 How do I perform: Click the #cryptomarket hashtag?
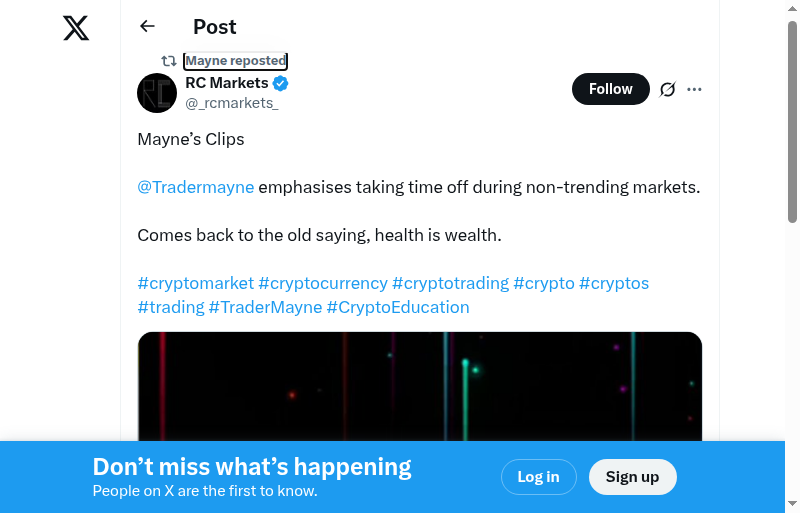(196, 283)
